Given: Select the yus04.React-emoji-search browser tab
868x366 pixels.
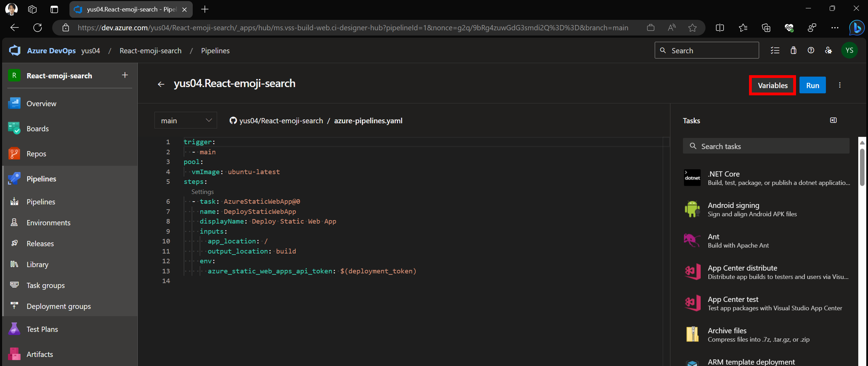Looking at the screenshot, I should 131,9.
